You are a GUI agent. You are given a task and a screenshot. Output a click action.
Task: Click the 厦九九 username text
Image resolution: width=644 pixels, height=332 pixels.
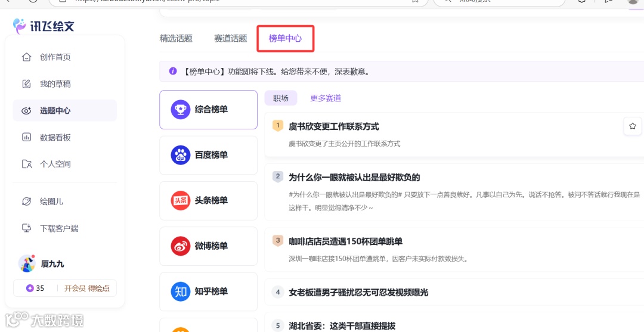[x=52, y=264]
